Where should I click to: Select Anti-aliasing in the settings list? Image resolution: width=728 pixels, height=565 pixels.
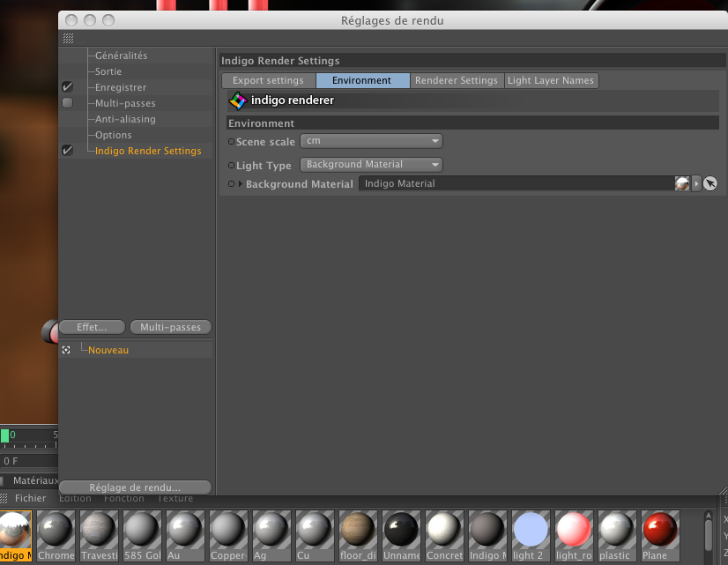125,119
